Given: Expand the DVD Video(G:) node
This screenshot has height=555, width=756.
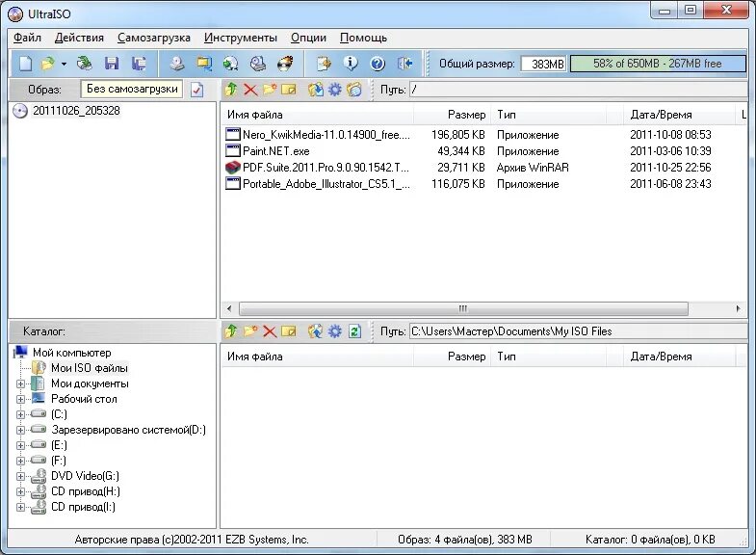Looking at the screenshot, I should click(x=20, y=476).
